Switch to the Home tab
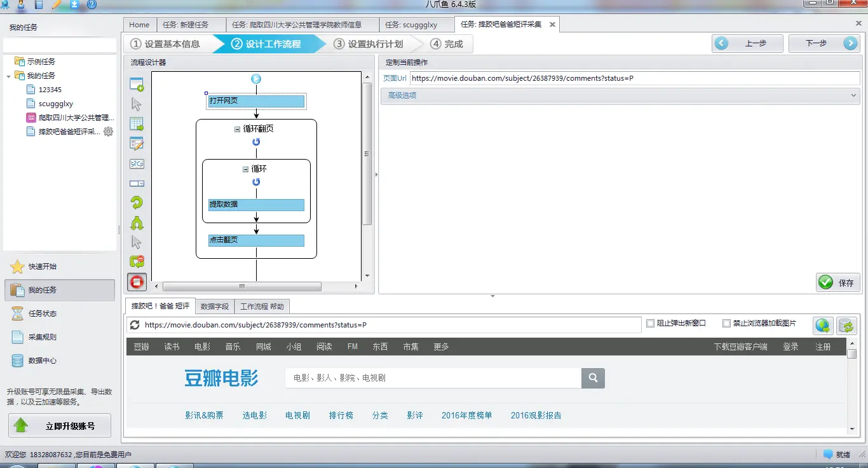The height and width of the screenshot is (468, 868). pos(139,25)
